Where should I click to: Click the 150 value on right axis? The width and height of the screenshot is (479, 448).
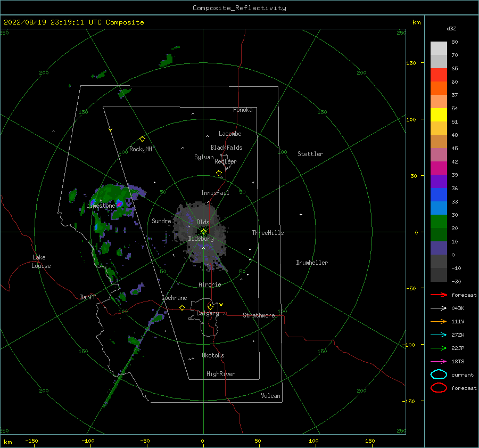tap(411, 63)
